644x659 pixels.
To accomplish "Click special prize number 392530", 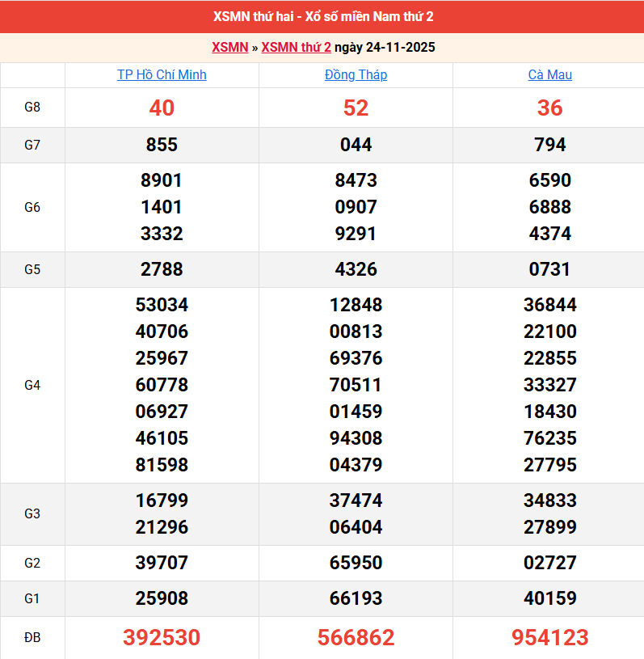I will (x=162, y=638).
